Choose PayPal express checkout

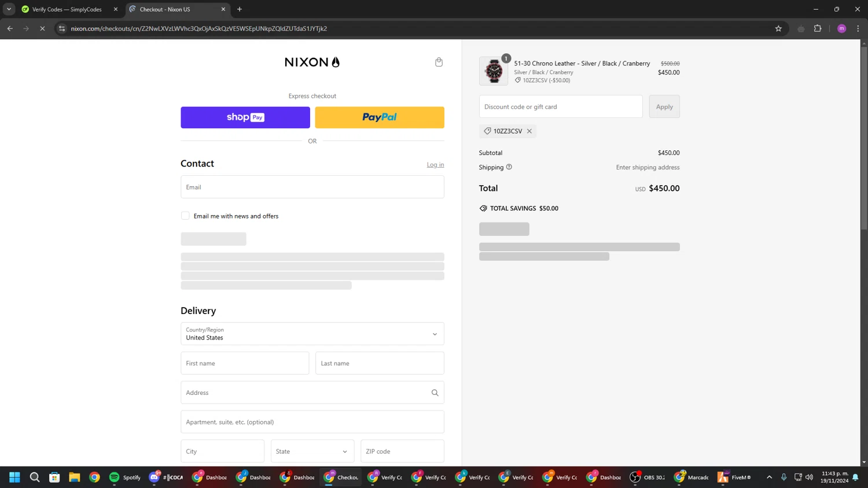coord(380,117)
